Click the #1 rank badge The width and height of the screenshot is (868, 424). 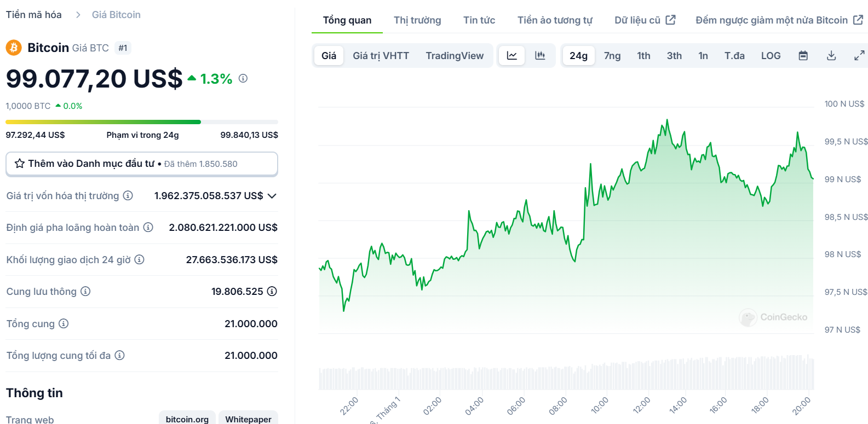click(123, 48)
